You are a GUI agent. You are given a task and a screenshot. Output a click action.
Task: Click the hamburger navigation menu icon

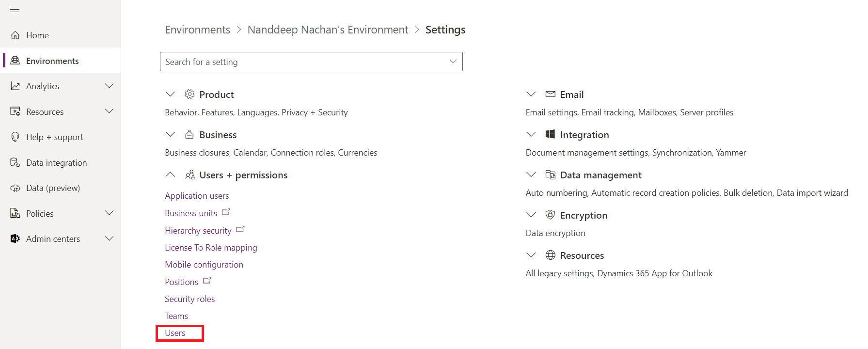[15, 10]
